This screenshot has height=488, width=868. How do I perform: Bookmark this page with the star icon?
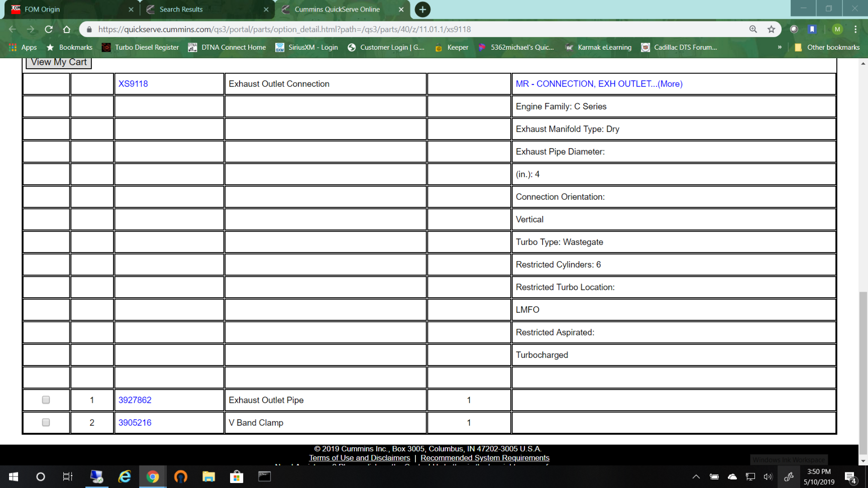coord(771,29)
